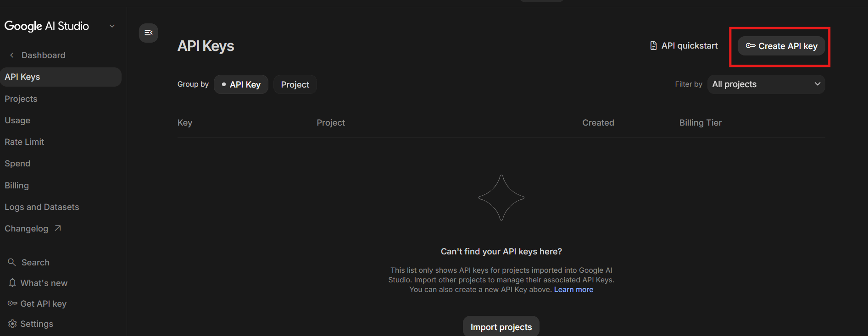Click the bell icon for What's new
The height and width of the screenshot is (336, 868).
tap(12, 283)
